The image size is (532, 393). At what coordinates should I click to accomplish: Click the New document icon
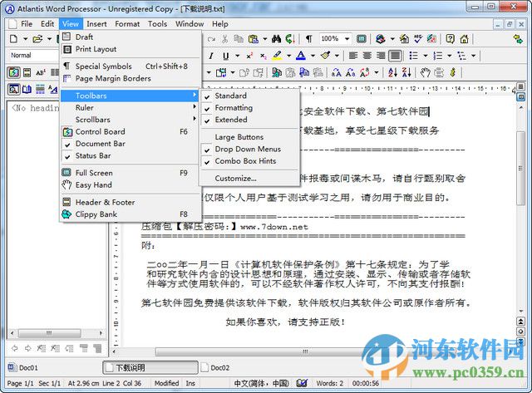pos(13,39)
